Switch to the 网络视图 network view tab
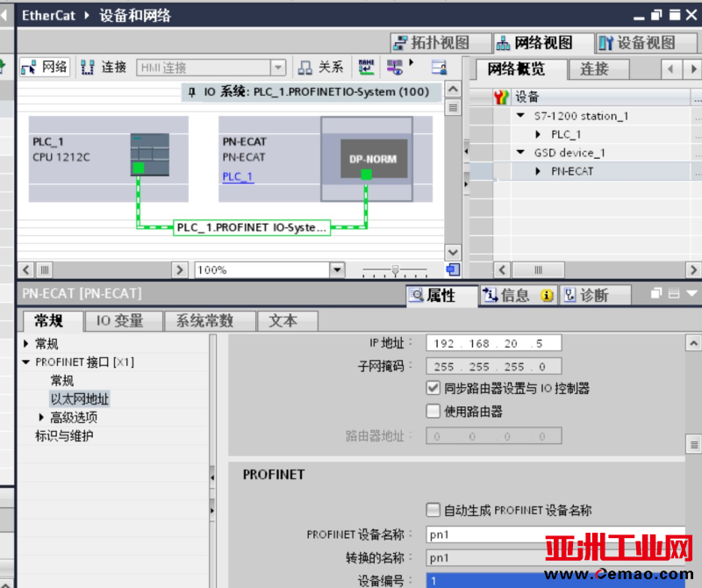 [x=542, y=43]
